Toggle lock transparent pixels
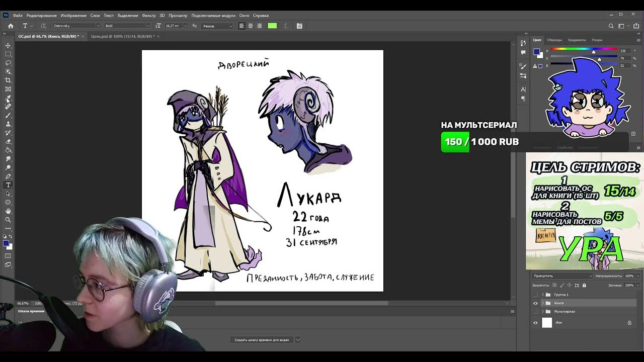 coord(555,285)
